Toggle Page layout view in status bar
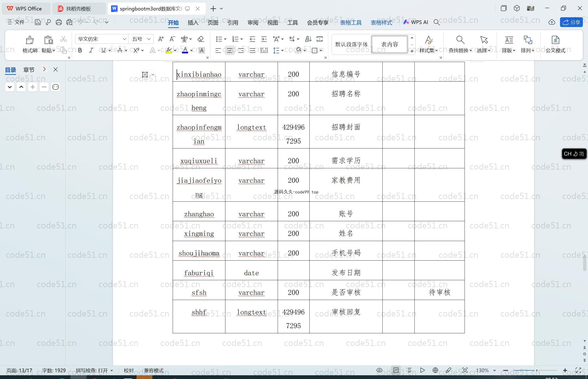 396,370
